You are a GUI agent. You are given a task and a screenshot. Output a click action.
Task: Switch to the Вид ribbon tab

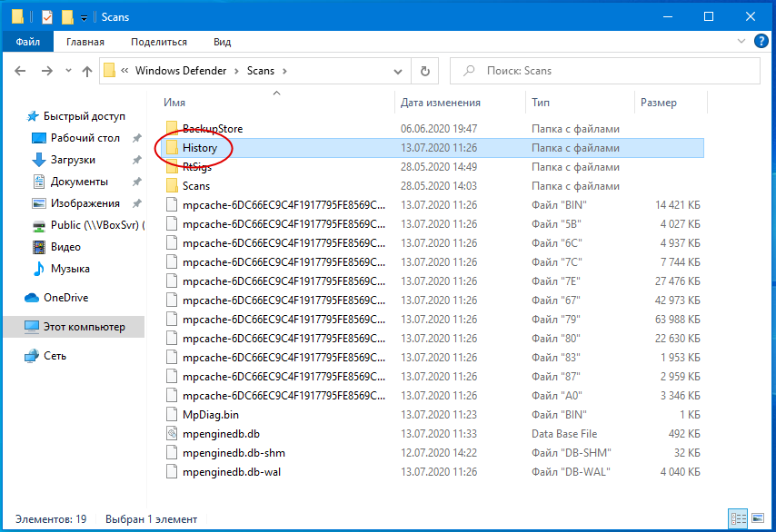(x=223, y=42)
